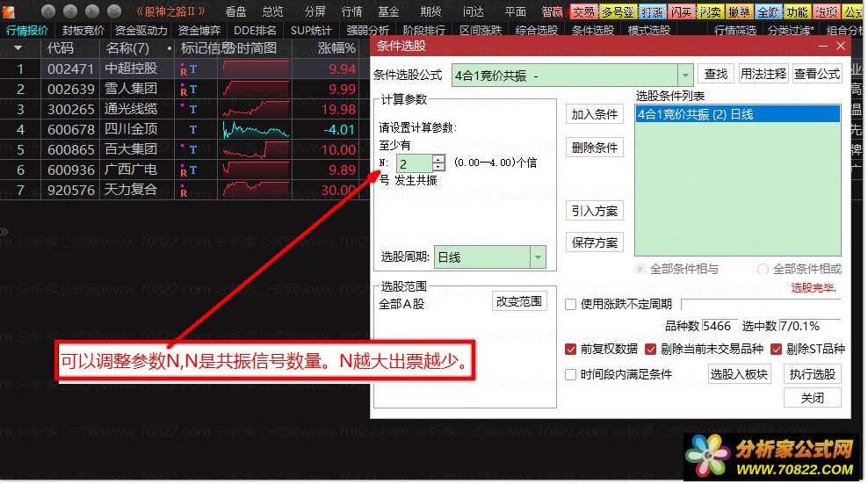Select 全部条件相与 radio button

click(640, 269)
